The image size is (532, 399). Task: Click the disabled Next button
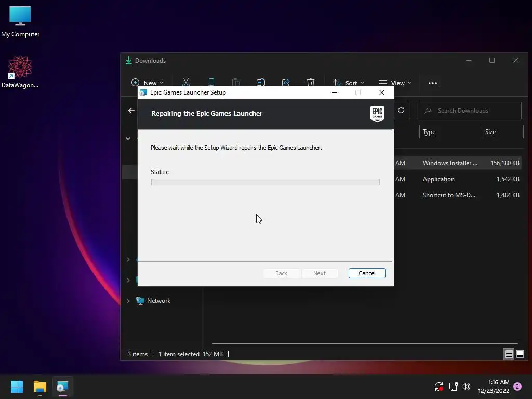click(x=320, y=273)
